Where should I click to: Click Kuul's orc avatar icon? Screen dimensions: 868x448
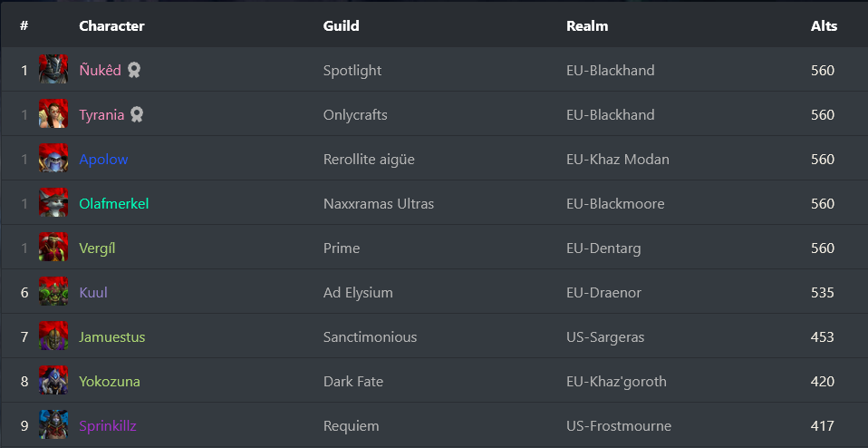[x=53, y=292]
